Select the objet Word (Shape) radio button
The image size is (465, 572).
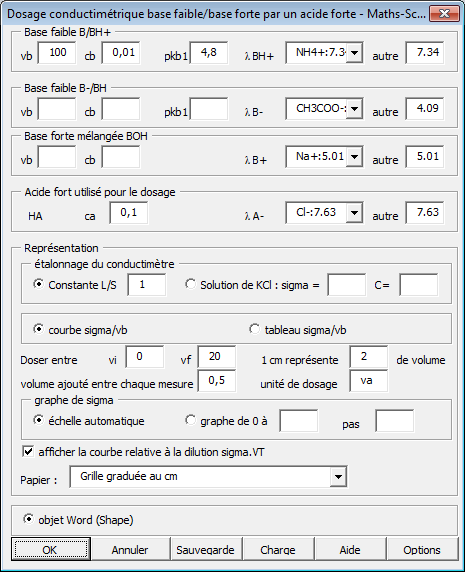pyautogui.click(x=28, y=519)
